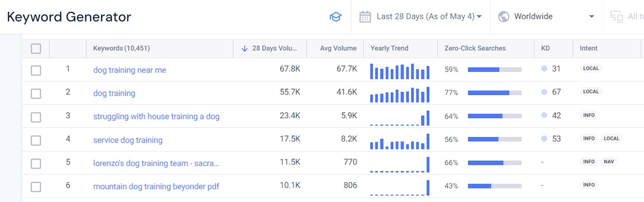Click the devices icon beside All traffic
The width and height of the screenshot is (644, 202).
point(617,17)
